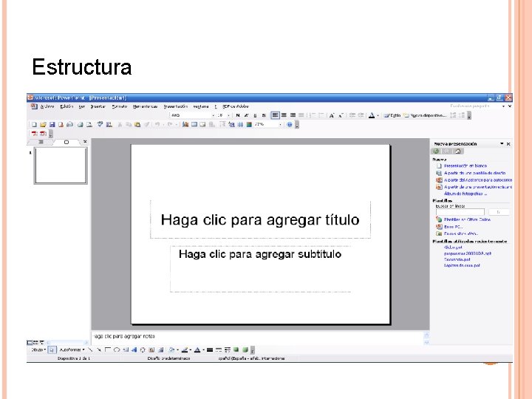Toggle center alignment button
532x399 pixels.
click(x=284, y=115)
